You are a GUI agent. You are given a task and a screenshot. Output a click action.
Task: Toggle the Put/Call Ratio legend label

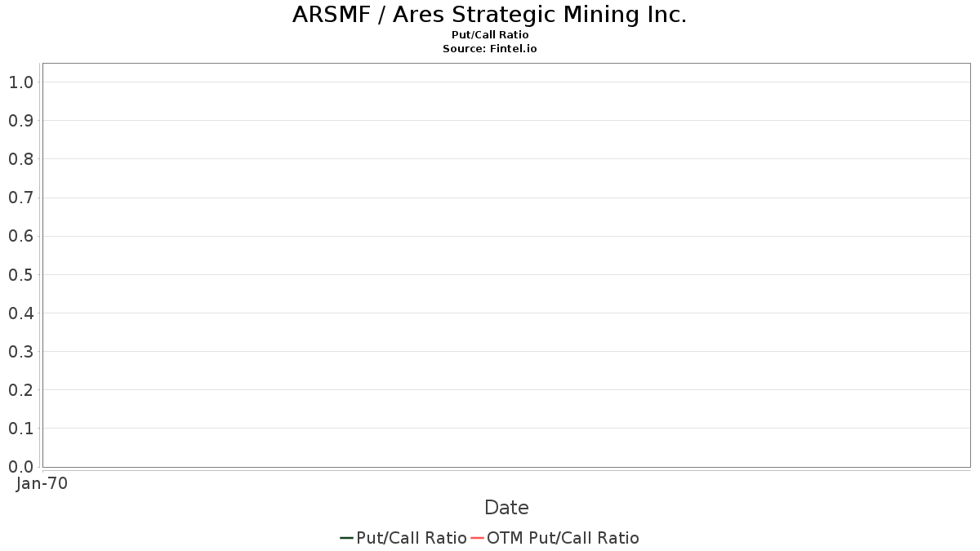pyautogui.click(x=412, y=538)
